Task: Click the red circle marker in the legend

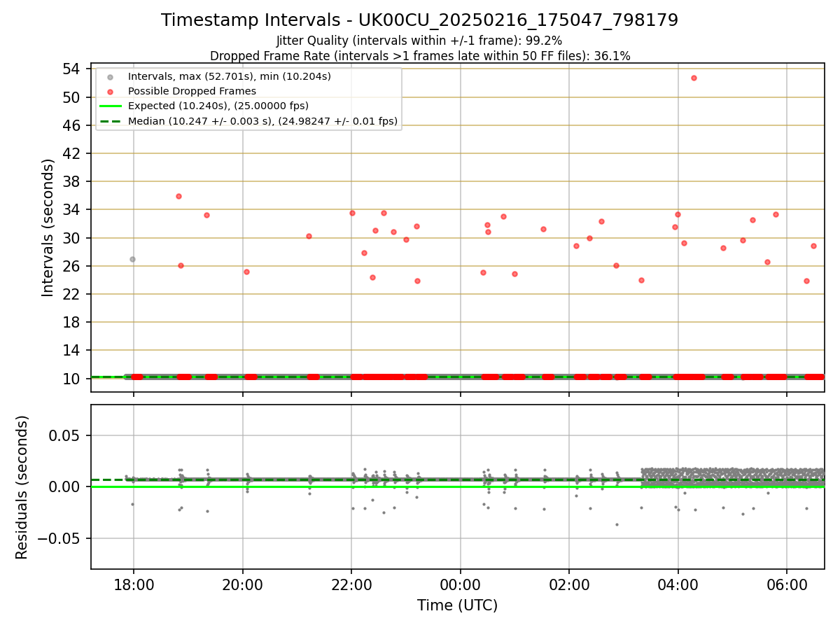Action: pyautogui.click(x=111, y=91)
